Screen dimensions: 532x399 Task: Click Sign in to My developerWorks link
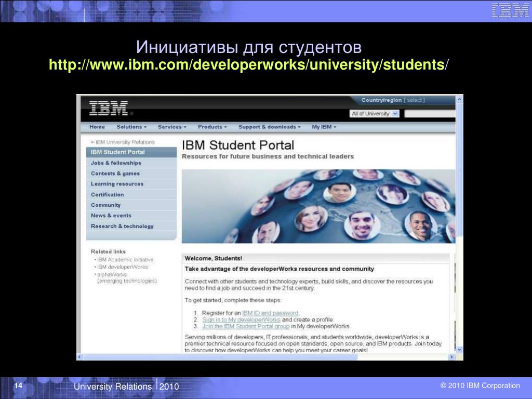point(241,320)
